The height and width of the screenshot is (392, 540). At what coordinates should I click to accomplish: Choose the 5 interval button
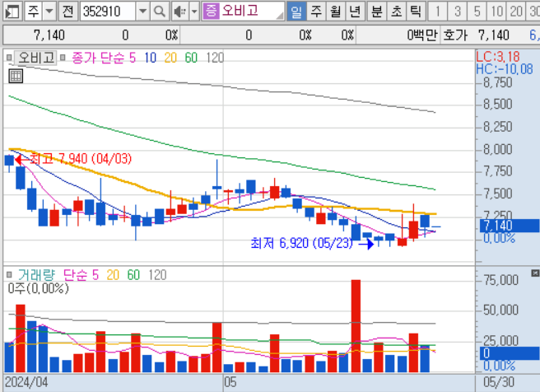(477, 12)
